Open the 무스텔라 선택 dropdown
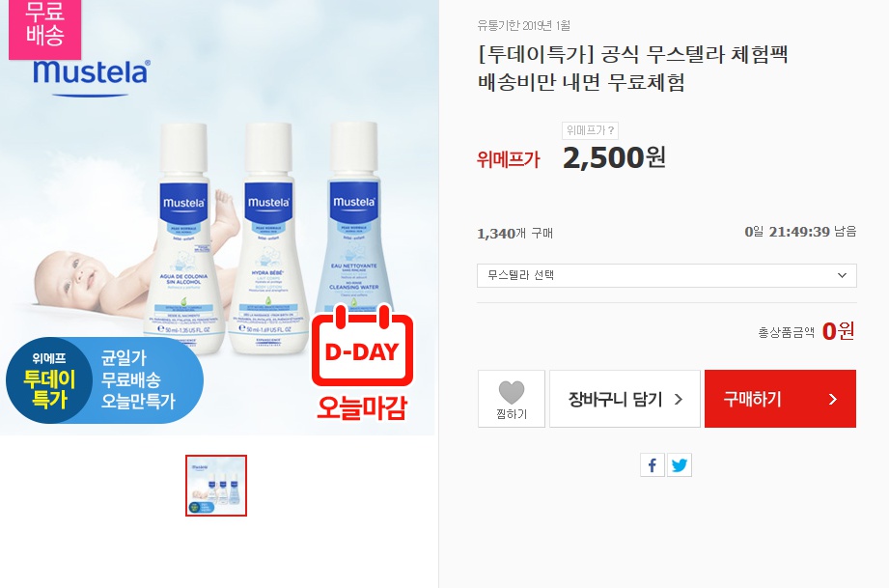This screenshot has height=588, width=889. 667,275
